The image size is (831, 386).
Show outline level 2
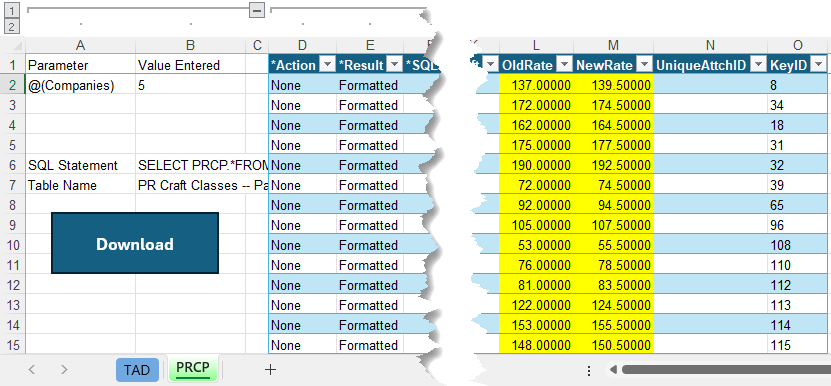coord(12,26)
